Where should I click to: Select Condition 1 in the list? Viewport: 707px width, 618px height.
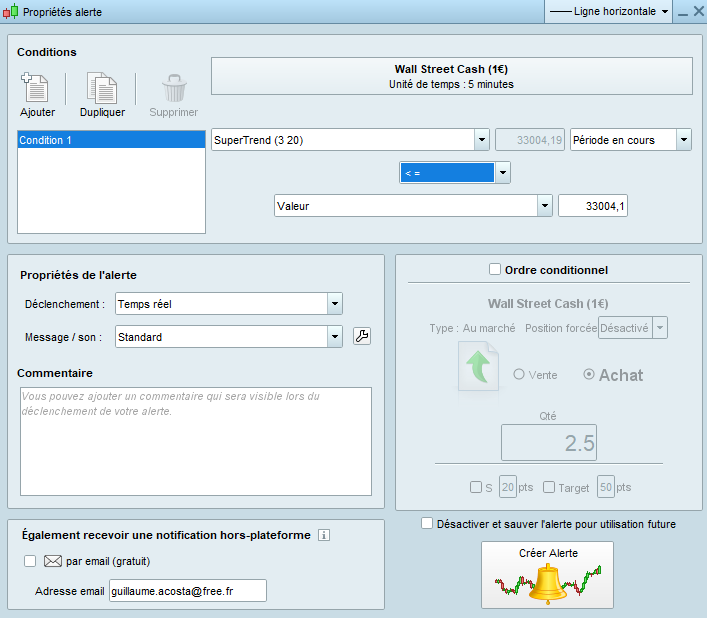[x=111, y=140]
